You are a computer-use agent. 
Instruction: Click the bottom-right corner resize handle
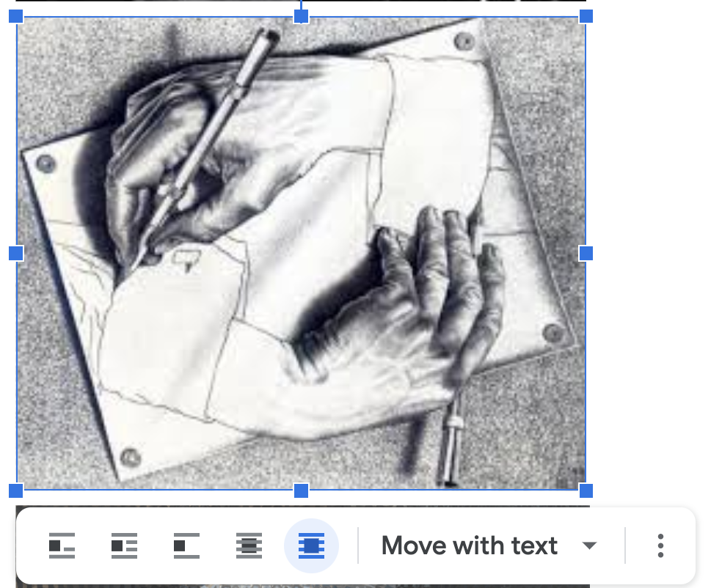(586, 490)
